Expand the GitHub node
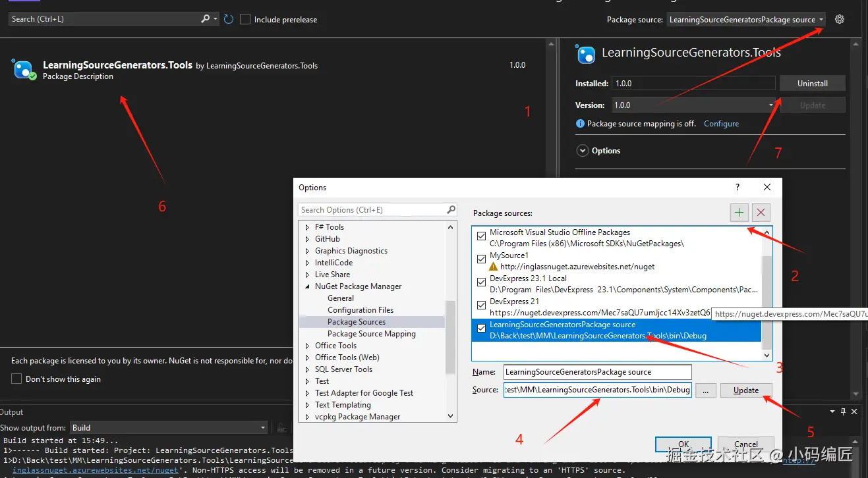The image size is (868, 478). pos(307,239)
